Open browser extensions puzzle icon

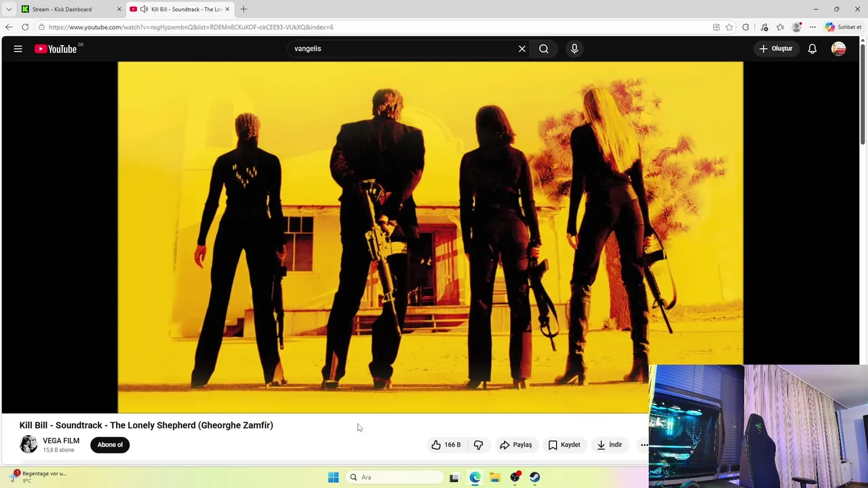coord(746,27)
